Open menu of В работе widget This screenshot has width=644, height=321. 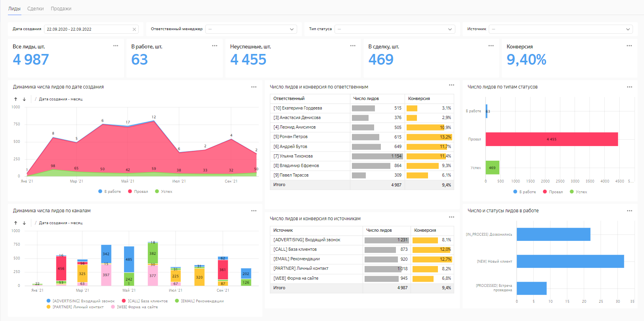[x=214, y=46]
